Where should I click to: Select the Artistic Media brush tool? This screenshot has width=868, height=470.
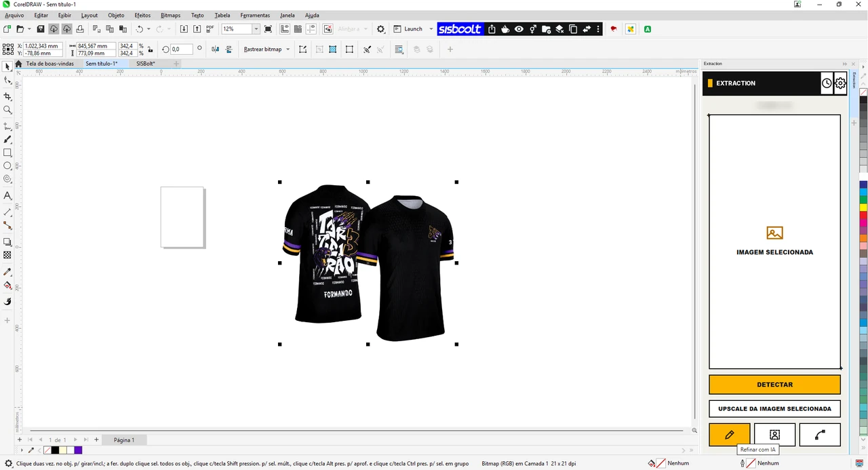point(7,140)
